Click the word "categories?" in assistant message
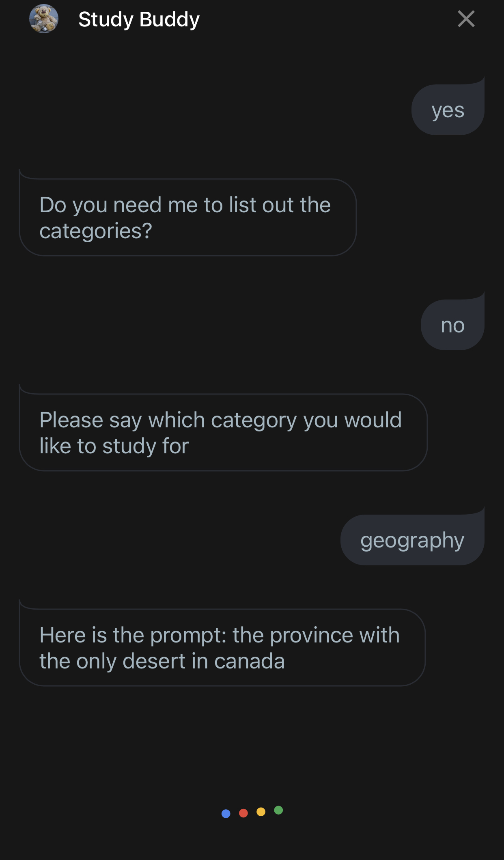Image resolution: width=504 pixels, height=860 pixels. tap(96, 231)
